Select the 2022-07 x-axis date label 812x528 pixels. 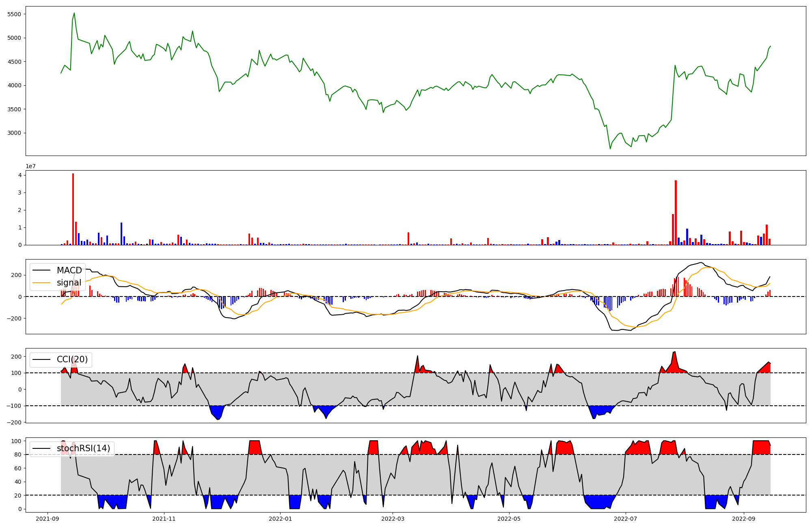pyautogui.click(x=625, y=519)
